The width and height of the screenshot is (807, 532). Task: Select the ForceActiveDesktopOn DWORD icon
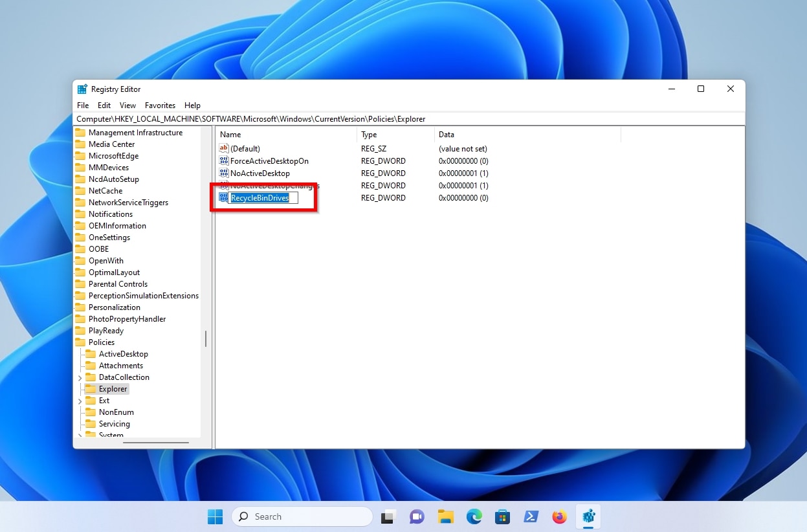(x=223, y=161)
